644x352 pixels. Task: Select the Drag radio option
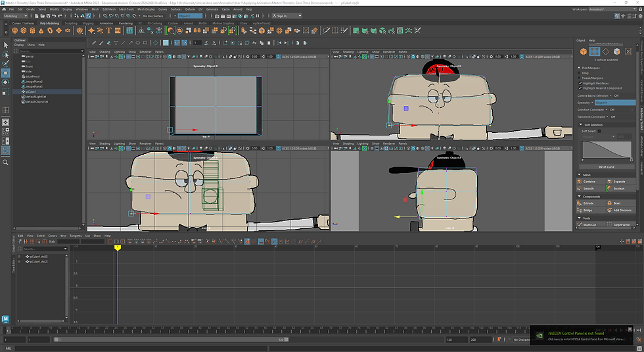click(580, 73)
